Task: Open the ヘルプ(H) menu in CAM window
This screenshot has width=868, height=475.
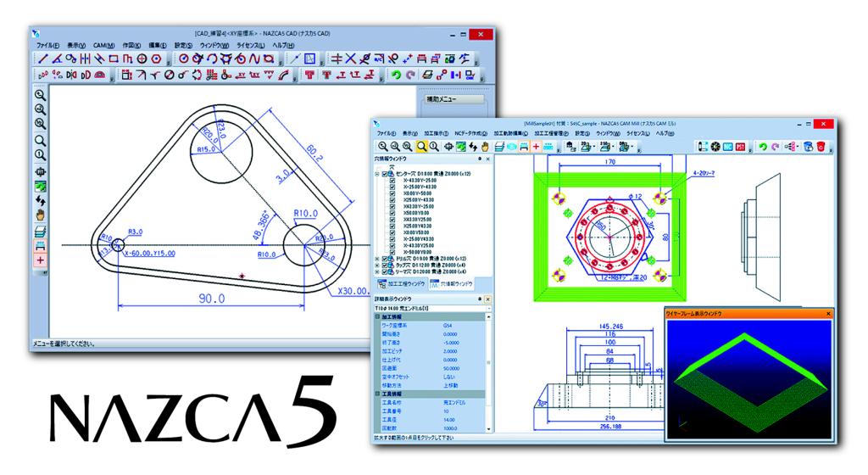Action: click(665, 133)
